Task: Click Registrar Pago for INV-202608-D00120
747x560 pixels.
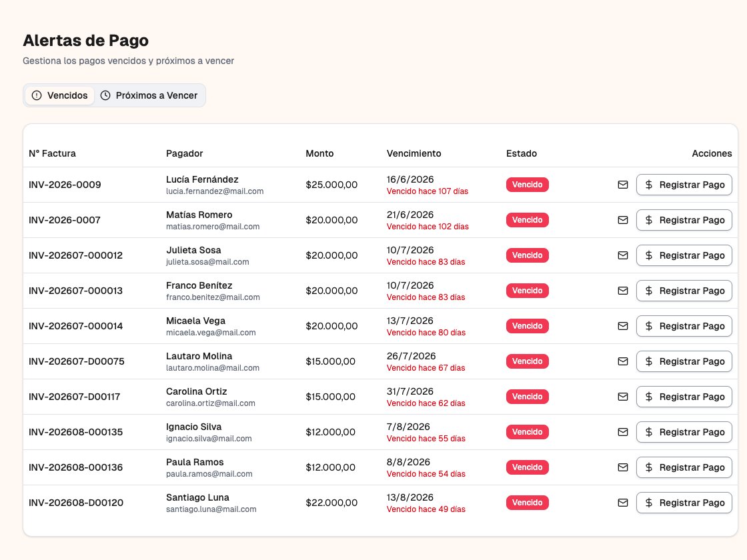Action: (684, 503)
